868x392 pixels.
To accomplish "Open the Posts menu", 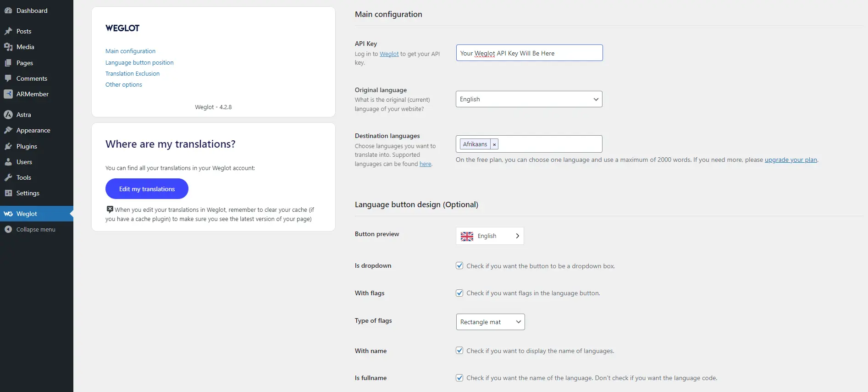I will tap(37, 31).
